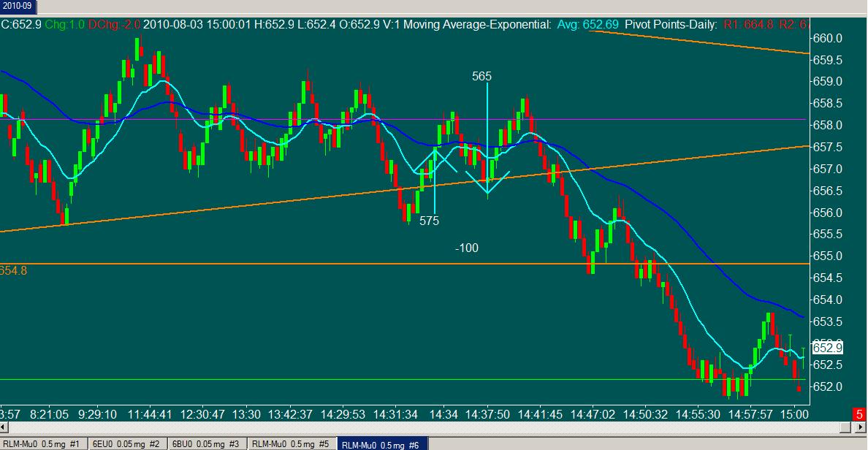The height and width of the screenshot is (450, 868).
Task: Click the R1: 664.8 pivot value
Action: [x=747, y=24]
